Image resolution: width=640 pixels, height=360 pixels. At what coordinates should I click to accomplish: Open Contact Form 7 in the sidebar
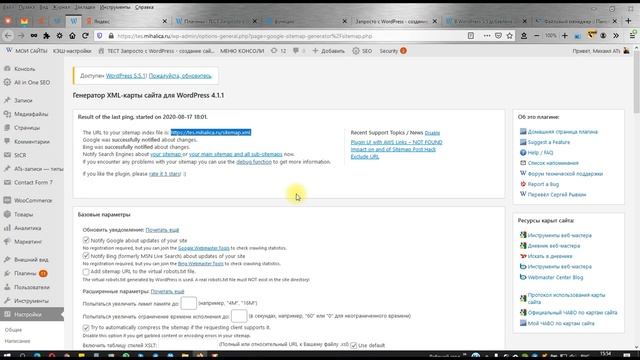point(32,182)
